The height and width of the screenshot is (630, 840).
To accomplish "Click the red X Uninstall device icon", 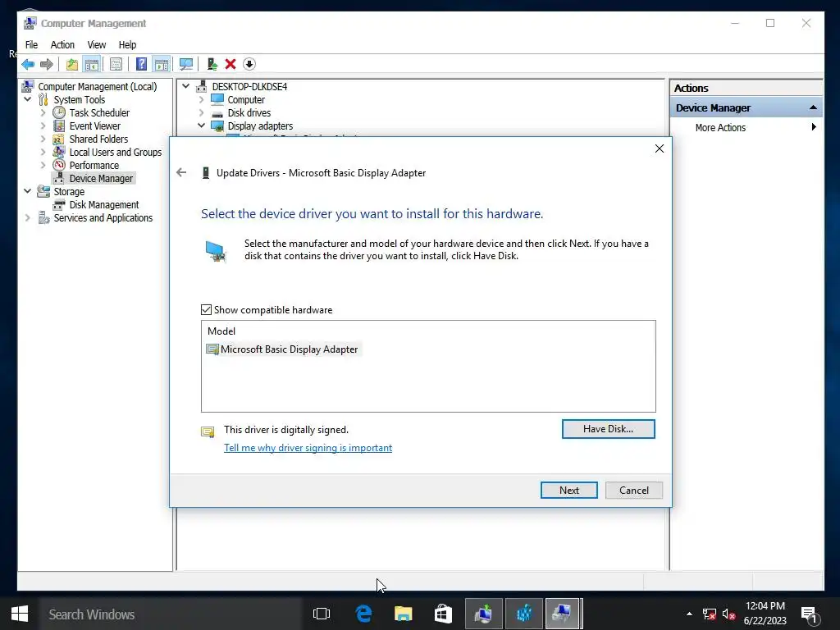I will (231, 64).
